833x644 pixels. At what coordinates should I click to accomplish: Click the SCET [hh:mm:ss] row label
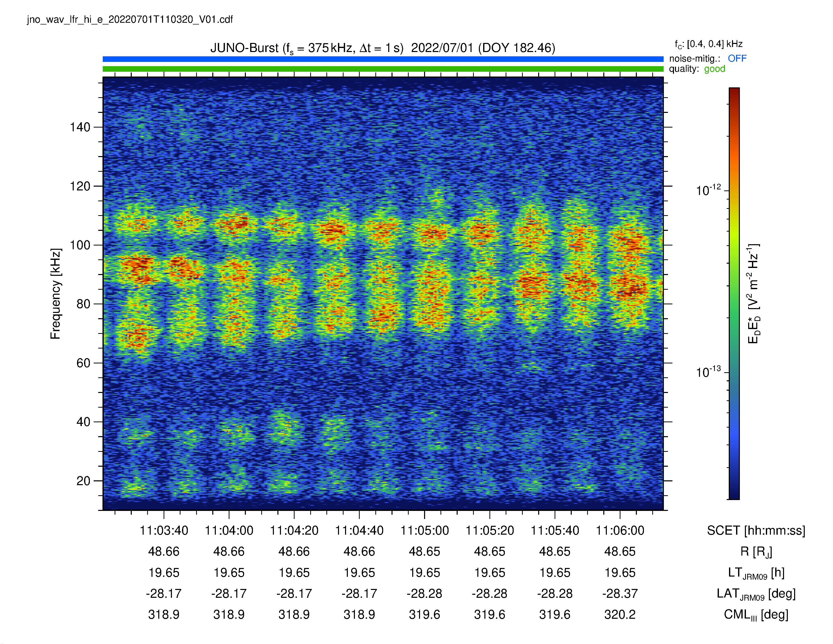point(756,530)
